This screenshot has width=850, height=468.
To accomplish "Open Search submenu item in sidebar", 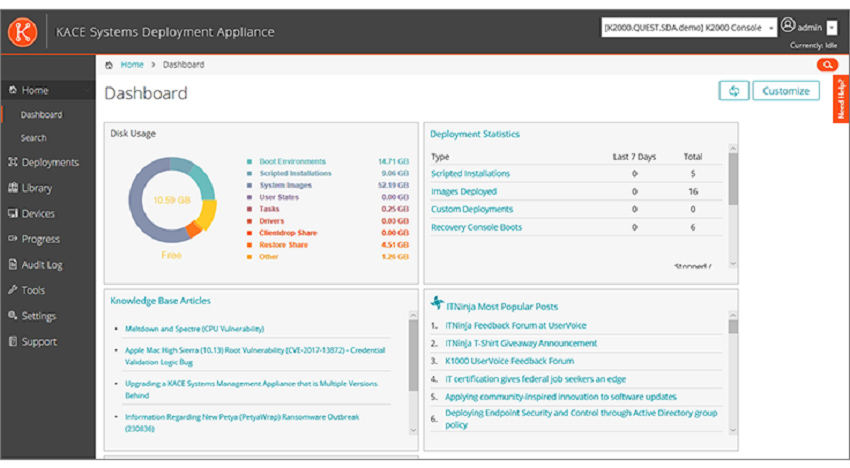I will click(34, 138).
